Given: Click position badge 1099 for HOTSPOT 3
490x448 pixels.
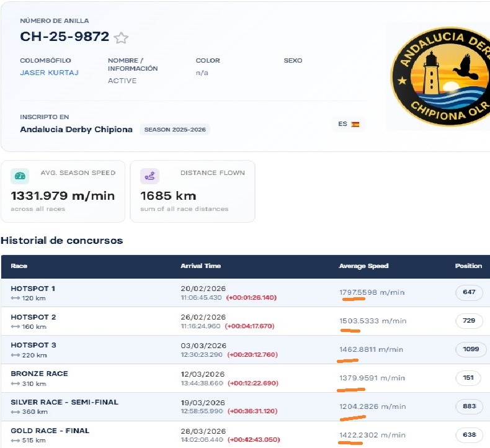Looking at the screenshot, I should click(x=471, y=349).
